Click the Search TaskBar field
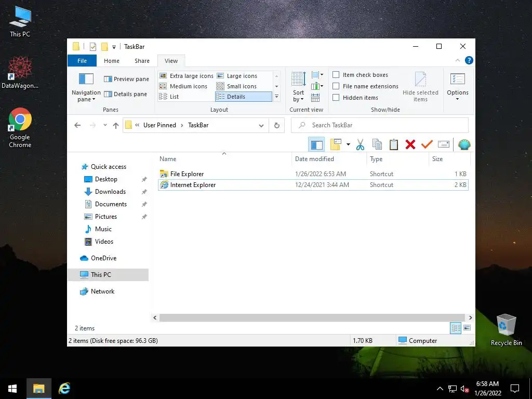The height and width of the screenshot is (399, 532). (380, 125)
